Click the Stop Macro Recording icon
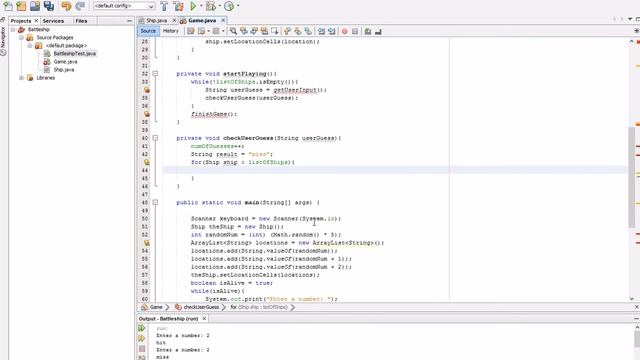Image resolution: width=640 pixels, height=360 pixels. pyautogui.click(x=355, y=31)
